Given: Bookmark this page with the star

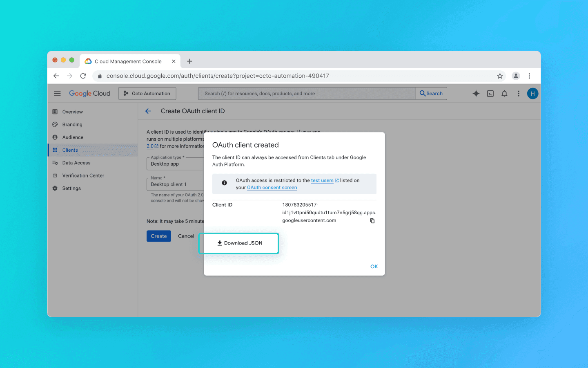Looking at the screenshot, I should tap(500, 76).
